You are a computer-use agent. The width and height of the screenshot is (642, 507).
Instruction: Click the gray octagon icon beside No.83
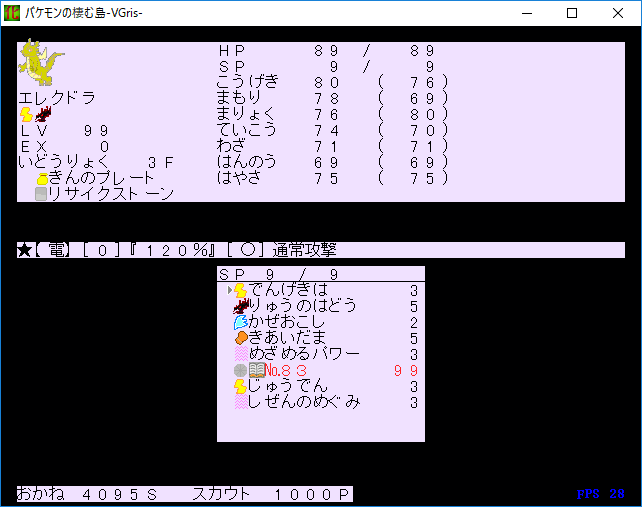tap(240, 371)
